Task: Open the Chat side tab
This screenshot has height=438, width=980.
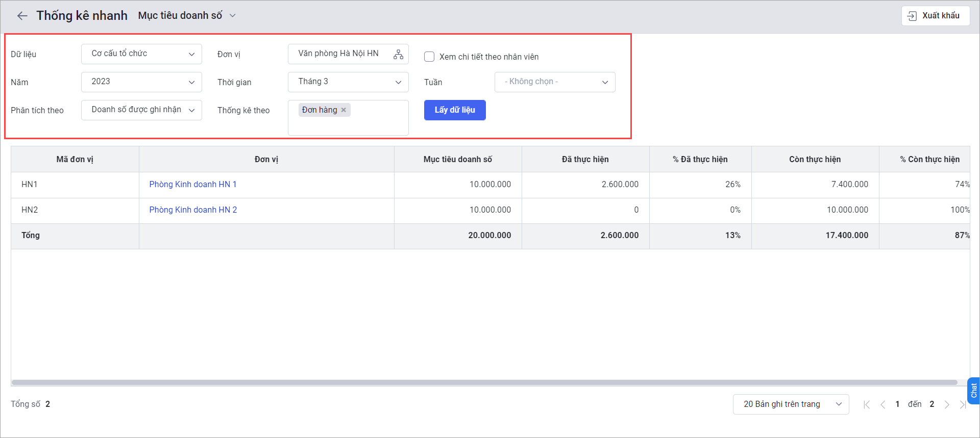Action: [x=973, y=391]
